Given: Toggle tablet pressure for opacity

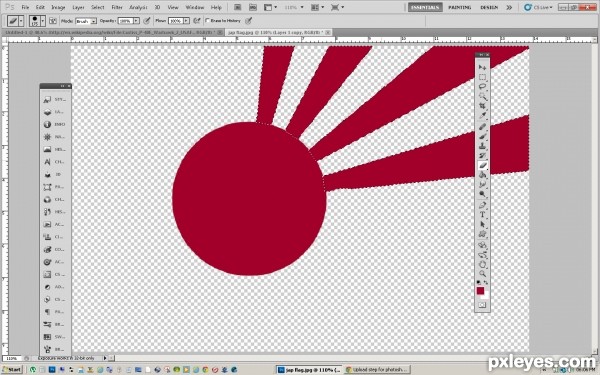Looking at the screenshot, I should pyautogui.click(x=147, y=21).
